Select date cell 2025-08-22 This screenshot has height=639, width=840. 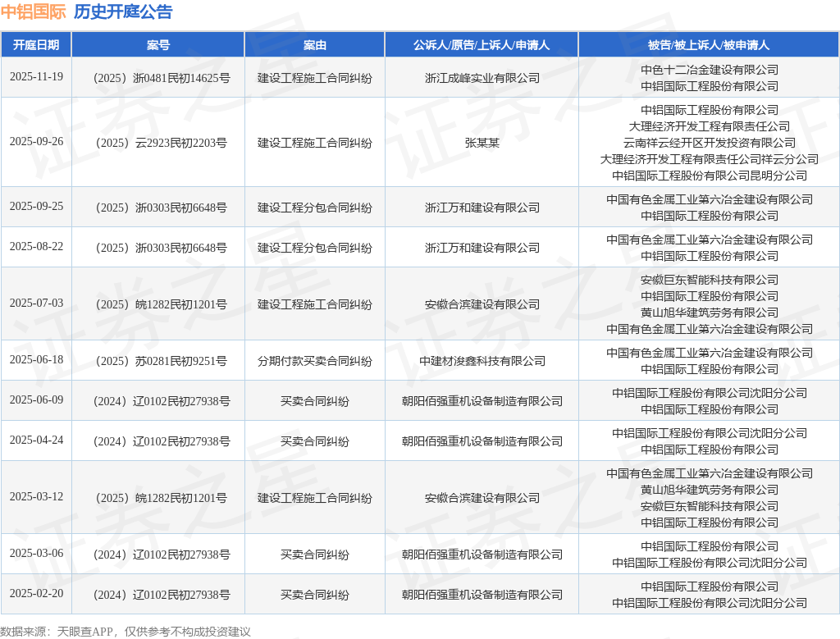36,246
